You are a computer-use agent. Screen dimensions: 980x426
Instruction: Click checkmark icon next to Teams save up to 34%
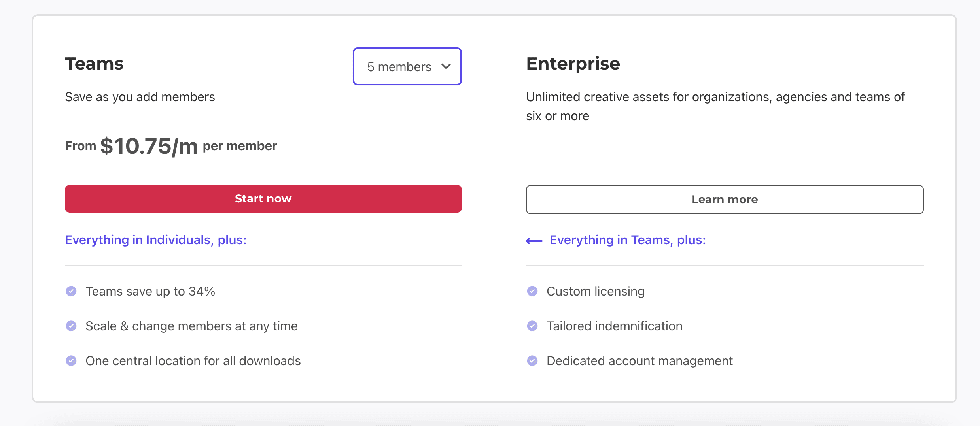click(71, 291)
